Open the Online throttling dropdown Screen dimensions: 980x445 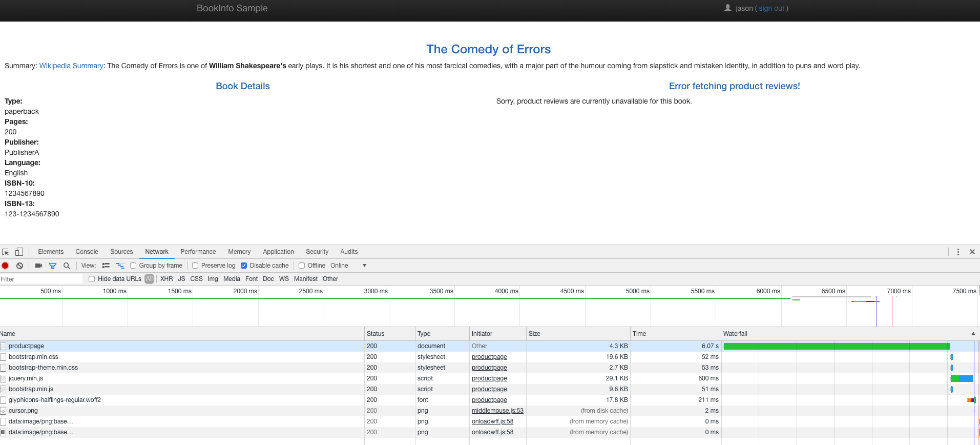348,266
